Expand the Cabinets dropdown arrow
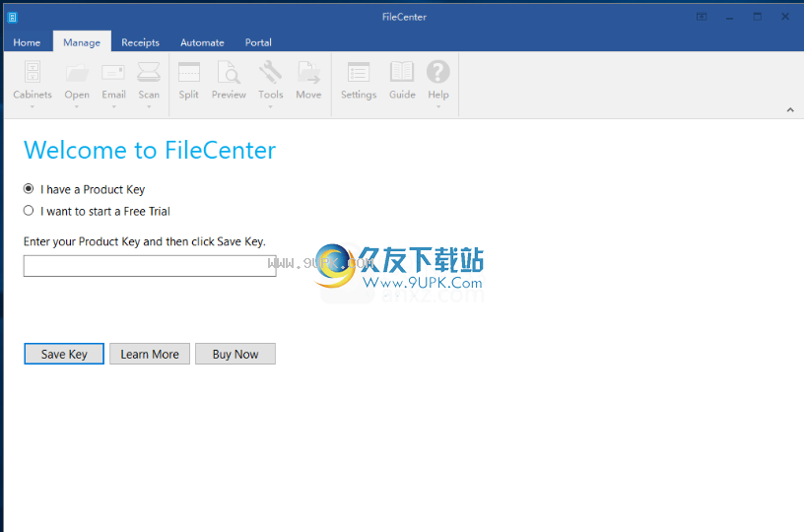Viewport: 804px width, 532px height. [x=33, y=106]
